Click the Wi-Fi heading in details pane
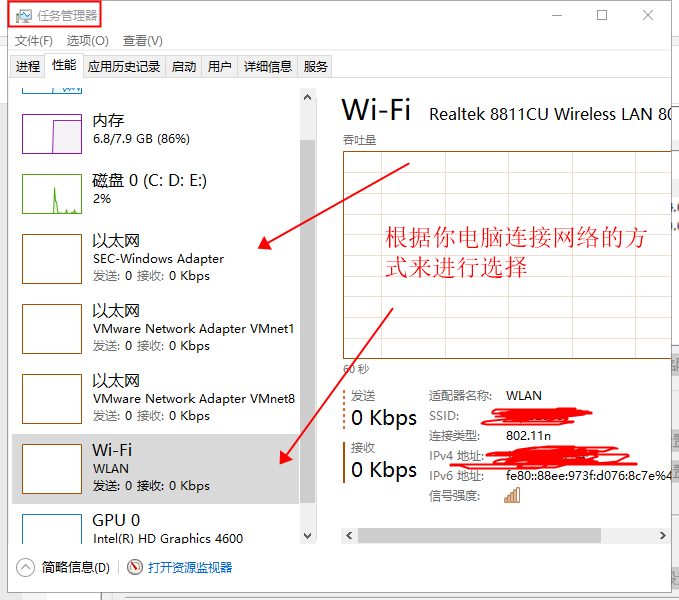 (x=376, y=110)
